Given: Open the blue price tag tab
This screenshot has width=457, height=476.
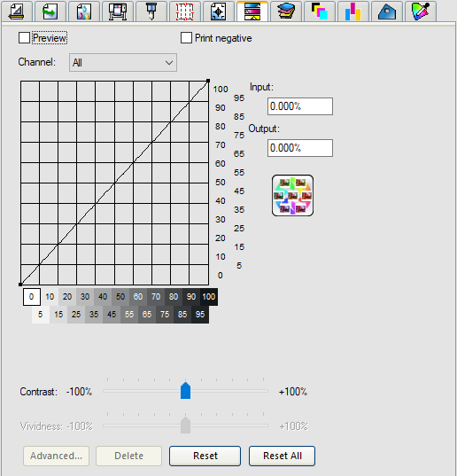Looking at the screenshot, I should [x=387, y=12].
